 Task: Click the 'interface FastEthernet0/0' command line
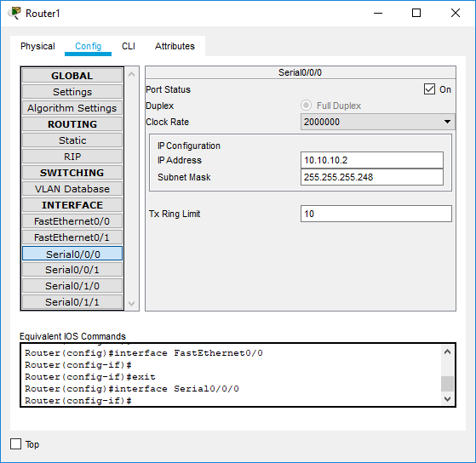coord(144,353)
